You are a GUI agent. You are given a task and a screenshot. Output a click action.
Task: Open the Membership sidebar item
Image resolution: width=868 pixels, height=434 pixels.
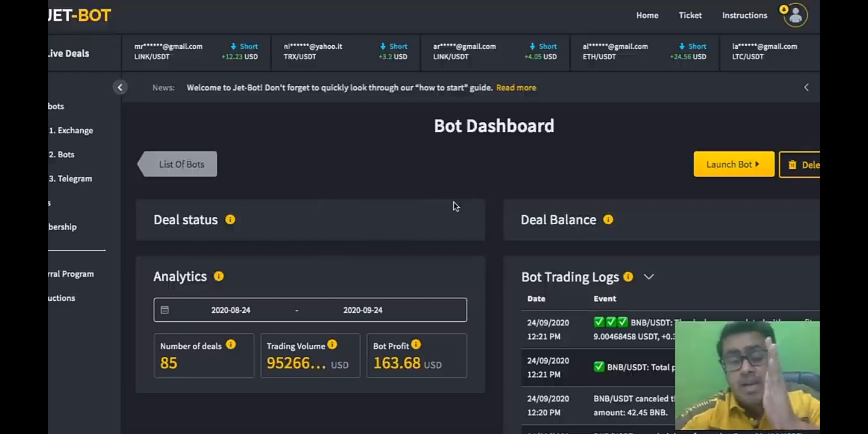tap(62, 227)
